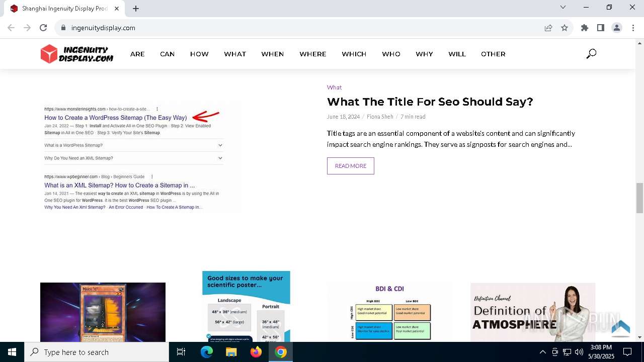Open the OTHER menu category
Image resolution: width=644 pixels, height=362 pixels.
[493, 54]
